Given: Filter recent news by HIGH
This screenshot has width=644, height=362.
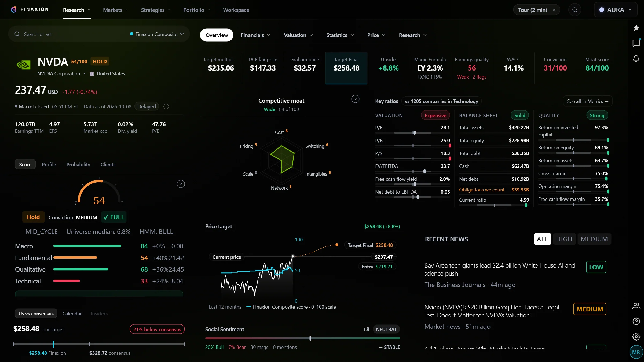Looking at the screenshot, I should pos(564,239).
